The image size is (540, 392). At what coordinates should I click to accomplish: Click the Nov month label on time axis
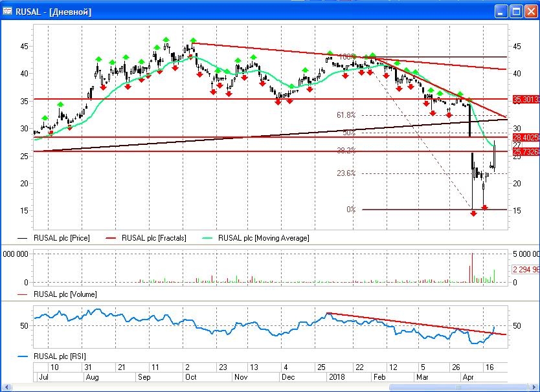coord(241,377)
